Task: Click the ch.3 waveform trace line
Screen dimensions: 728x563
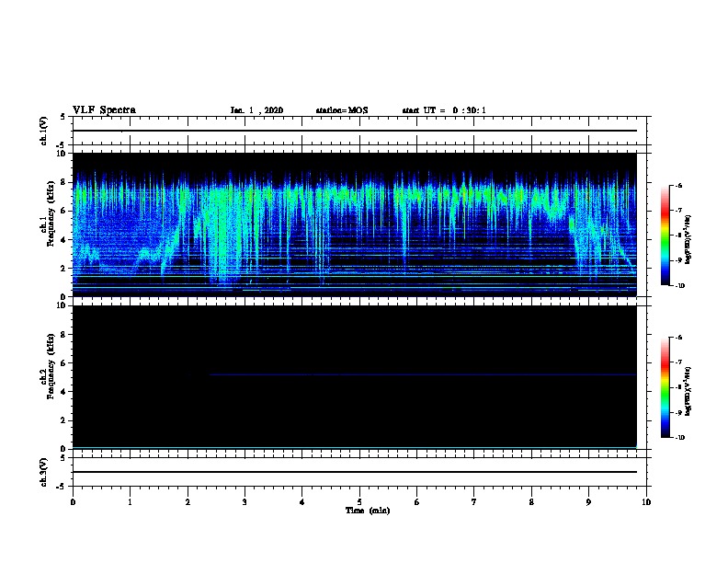Action: click(355, 472)
